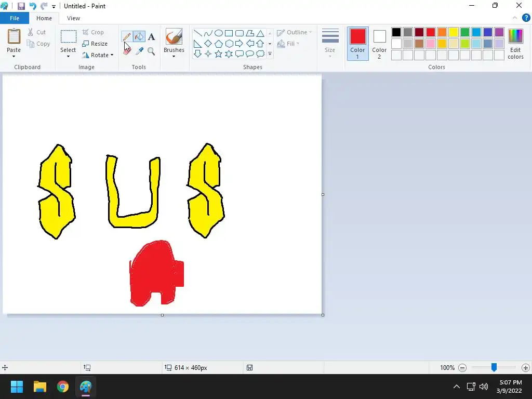The image size is (532, 399).
Task: Choose the Line shape
Action: point(198,33)
